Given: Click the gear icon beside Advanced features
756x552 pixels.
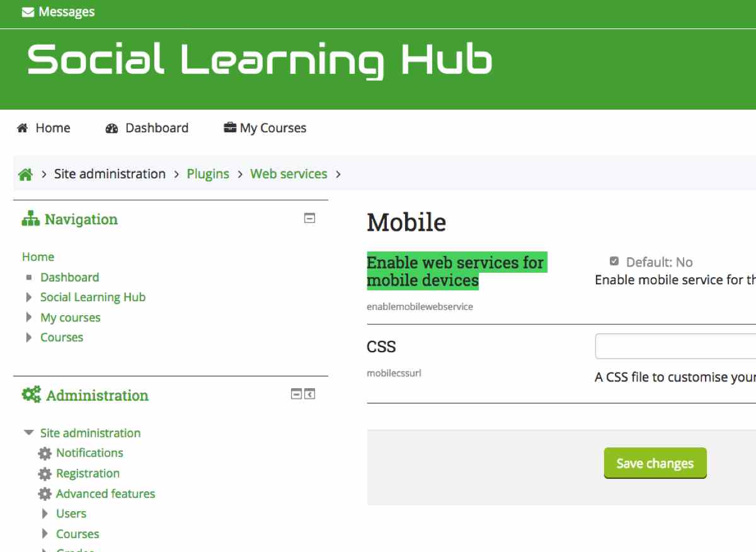Looking at the screenshot, I should 45,494.
